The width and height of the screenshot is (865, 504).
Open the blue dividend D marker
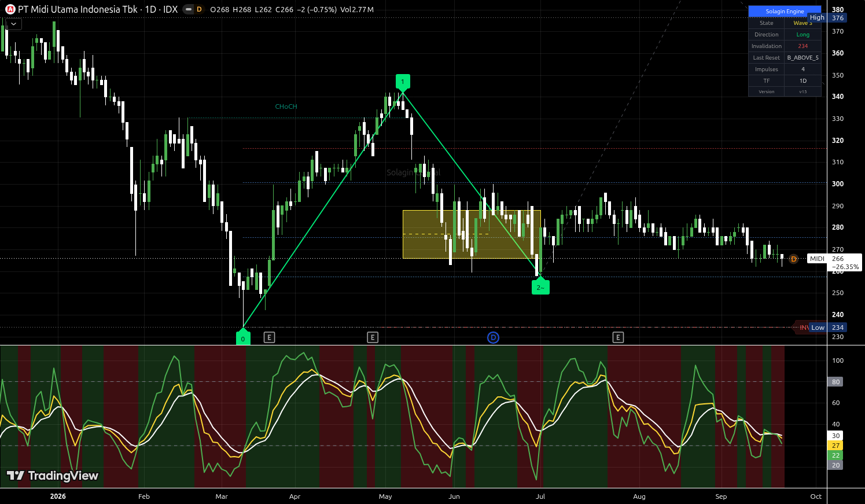(x=493, y=337)
